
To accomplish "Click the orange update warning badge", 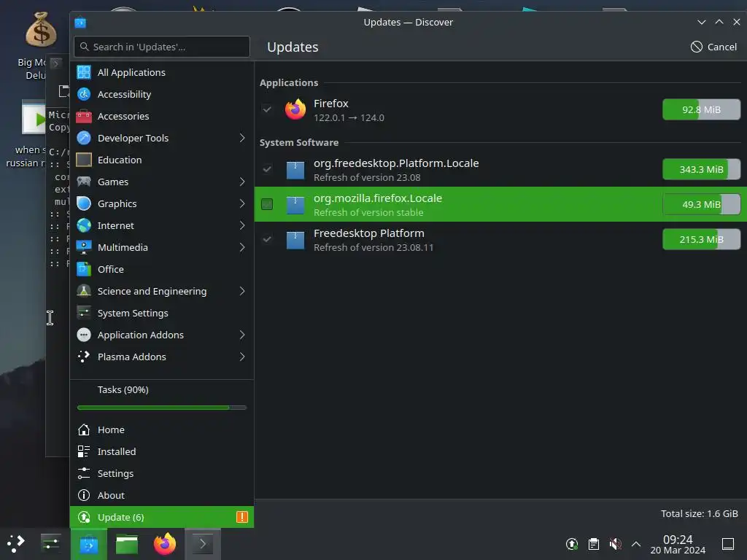I will click(x=242, y=517).
